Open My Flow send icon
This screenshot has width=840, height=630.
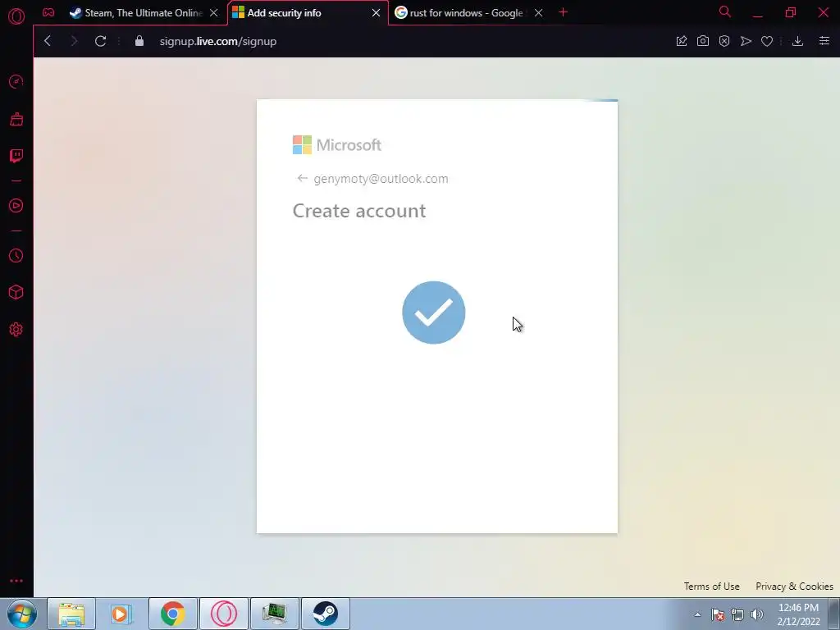pos(746,41)
